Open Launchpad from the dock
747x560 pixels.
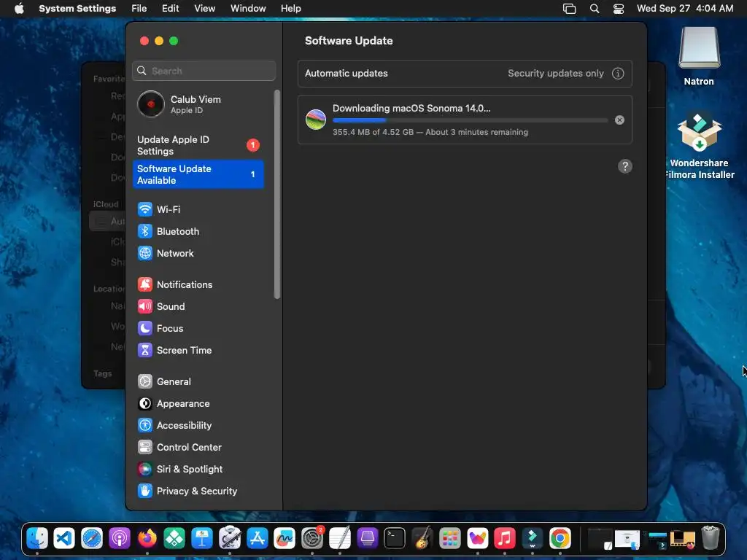pyautogui.click(x=449, y=539)
